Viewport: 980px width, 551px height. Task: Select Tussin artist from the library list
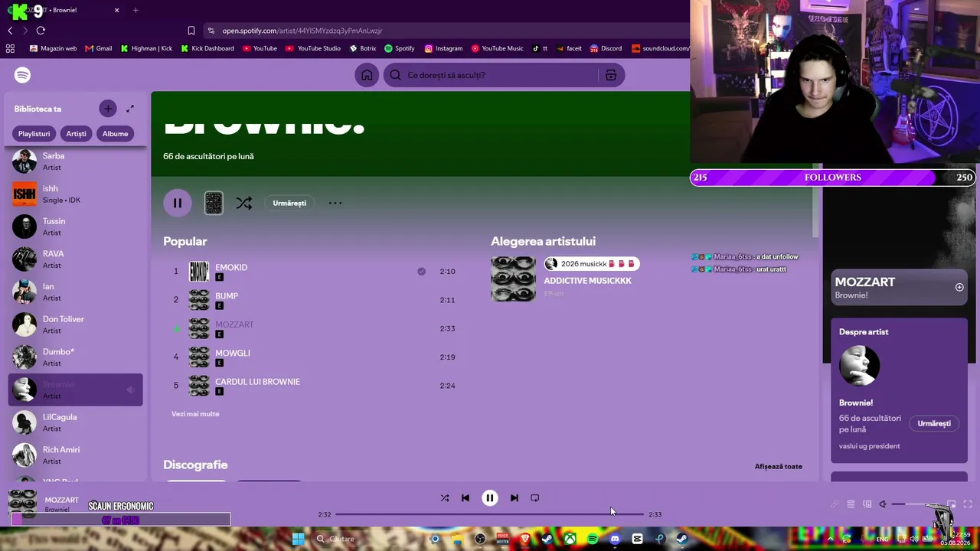(75, 227)
